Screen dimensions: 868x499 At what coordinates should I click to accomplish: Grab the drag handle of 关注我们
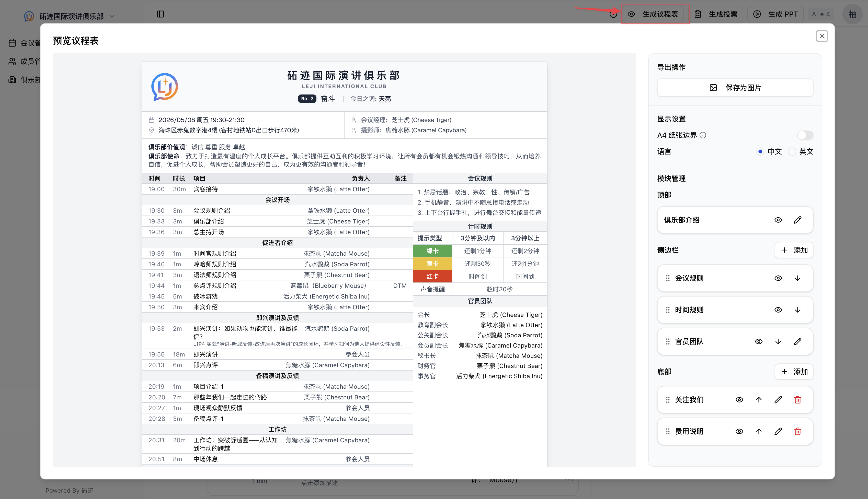tap(667, 400)
